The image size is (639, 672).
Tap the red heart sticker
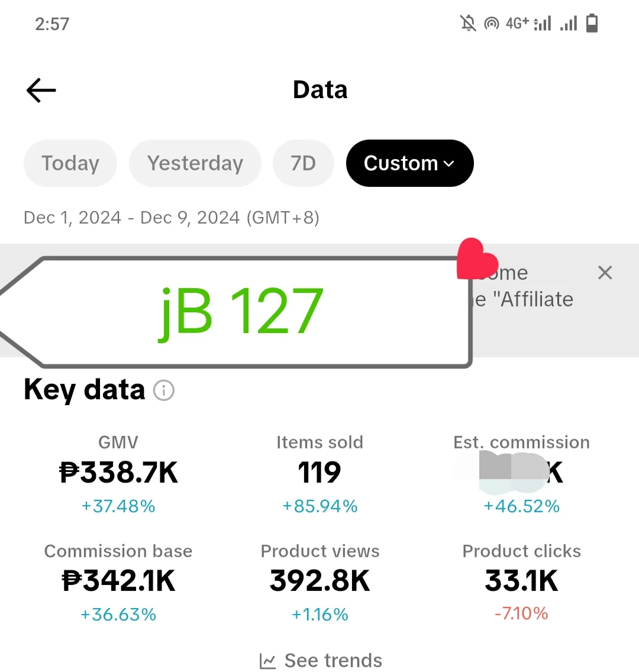click(477, 259)
